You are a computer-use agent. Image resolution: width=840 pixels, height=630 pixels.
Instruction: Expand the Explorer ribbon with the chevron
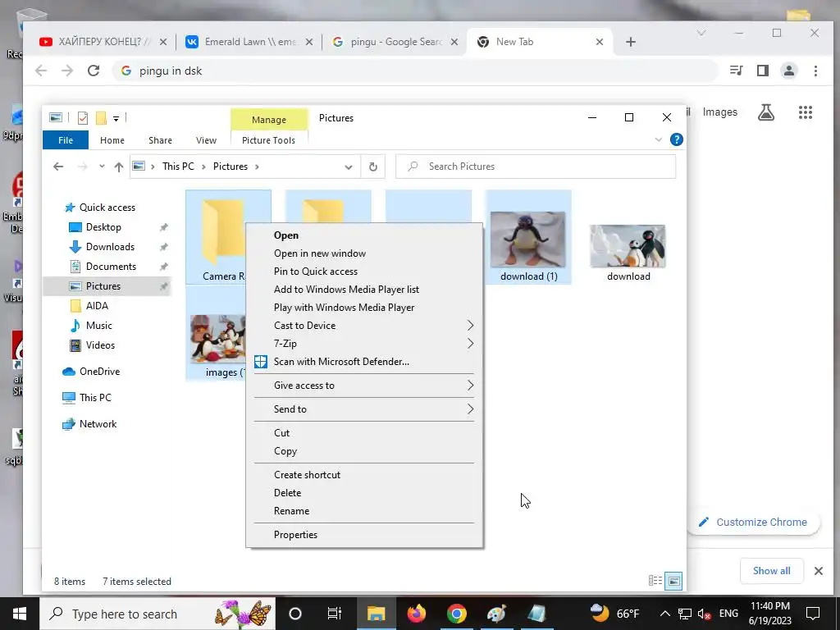point(659,139)
